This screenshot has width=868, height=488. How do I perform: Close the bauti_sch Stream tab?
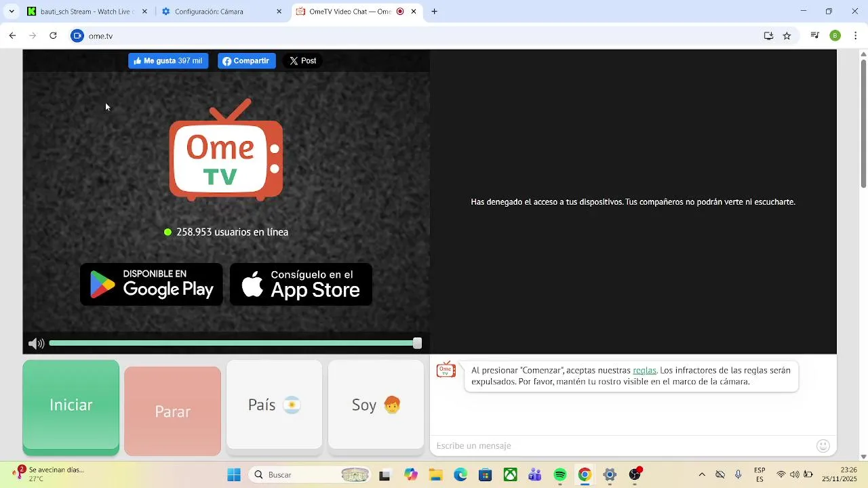[x=144, y=12]
